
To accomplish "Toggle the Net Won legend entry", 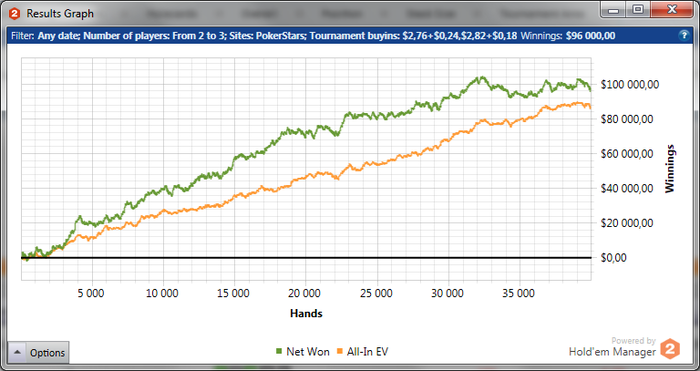I will tap(303, 352).
